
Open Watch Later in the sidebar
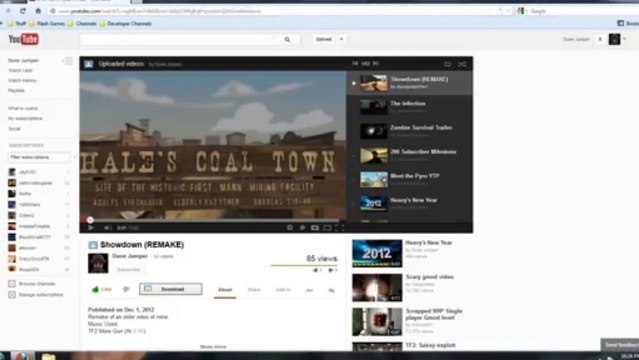pyautogui.click(x=20, y=71)
